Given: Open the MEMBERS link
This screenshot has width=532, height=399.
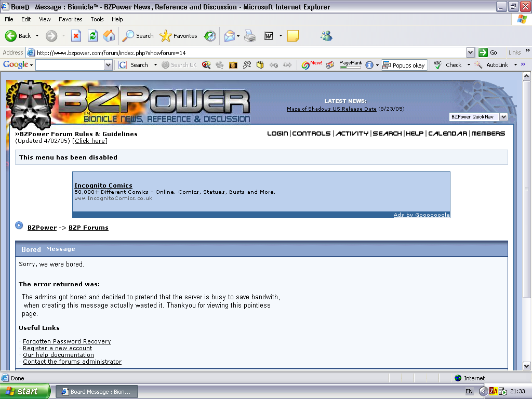Looking at the screenshot, I should [x=488, y=134].
